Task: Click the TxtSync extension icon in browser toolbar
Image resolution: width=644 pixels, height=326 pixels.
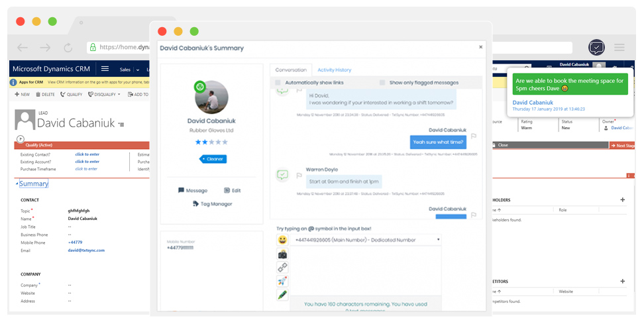Action: pos(596,48)
